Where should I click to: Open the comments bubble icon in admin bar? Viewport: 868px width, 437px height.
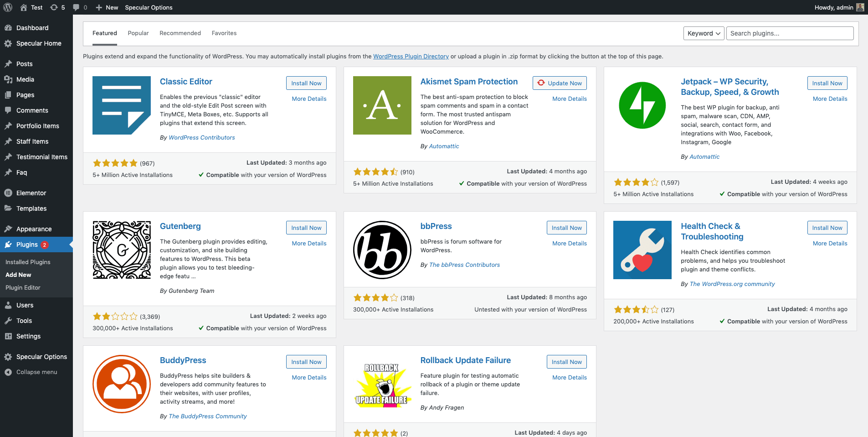tap(76, 7)
